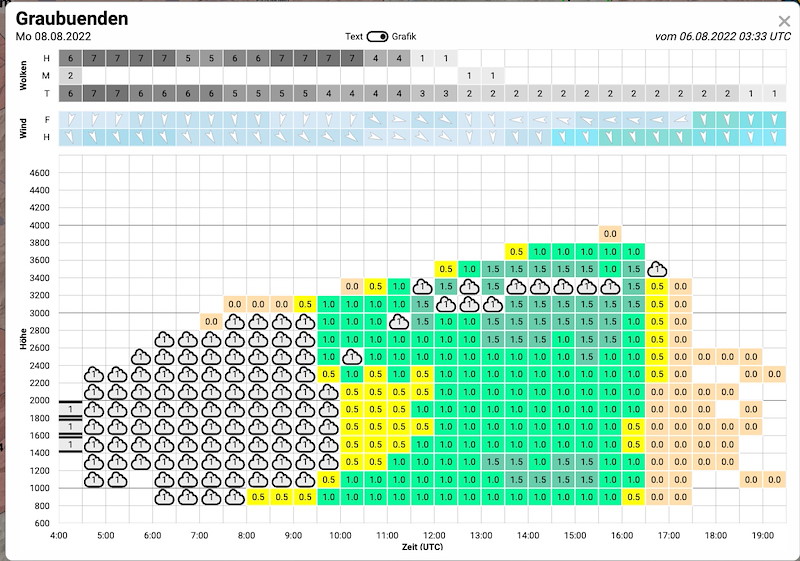Close the Graubuenden forecast dialog

tap(784, 21)
